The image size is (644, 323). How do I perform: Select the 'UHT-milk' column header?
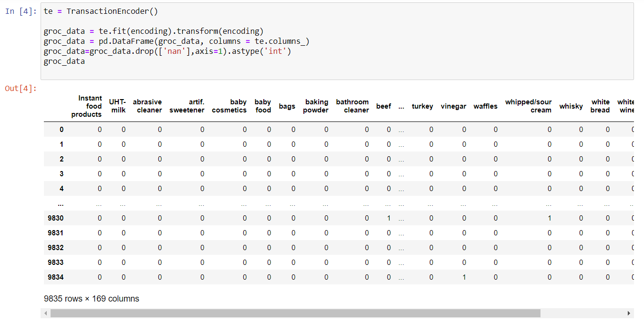click(x=117, y=106)
